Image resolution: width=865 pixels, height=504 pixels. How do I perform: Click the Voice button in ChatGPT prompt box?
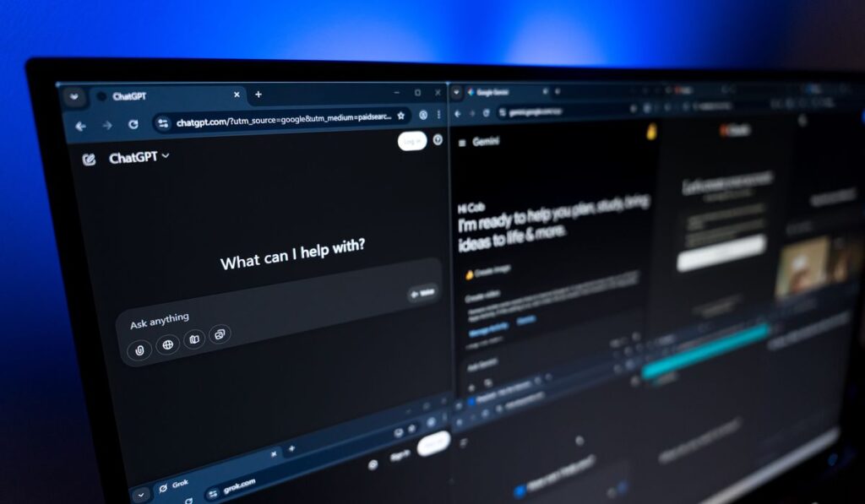422,293
